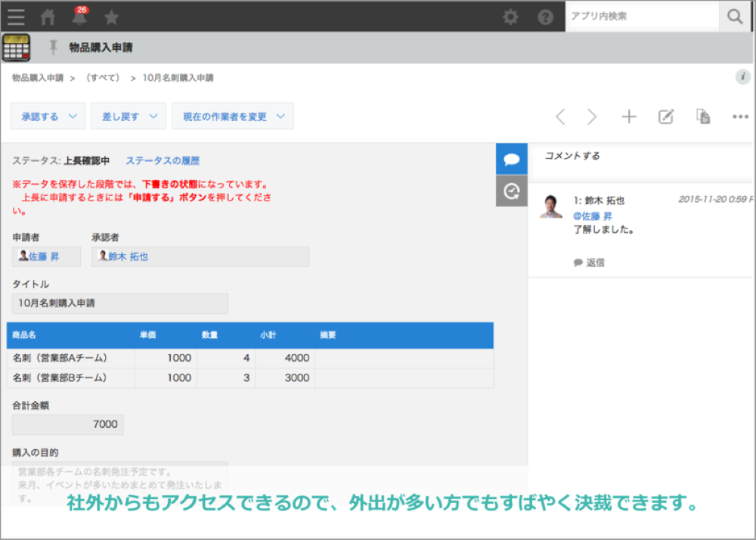The width and height of the screenshot is (756, 540).
Task: Open the hamburger main menu
Action: pyautogui.click(x=16, y=17)
